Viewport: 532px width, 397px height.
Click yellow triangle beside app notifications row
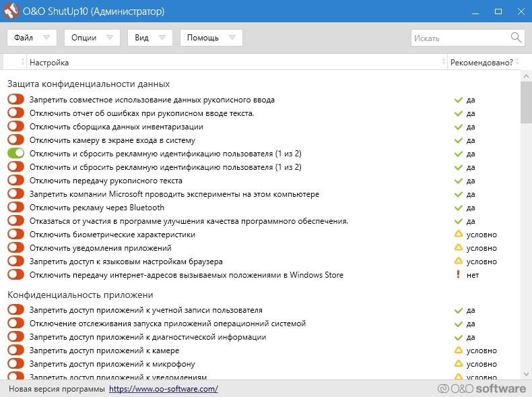click(x=459, y=247)
